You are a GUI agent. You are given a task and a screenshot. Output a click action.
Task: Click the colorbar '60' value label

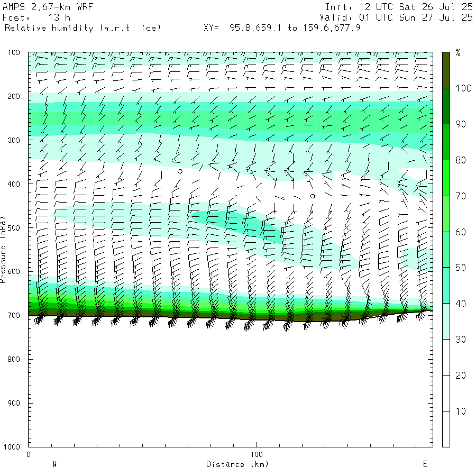461,232
